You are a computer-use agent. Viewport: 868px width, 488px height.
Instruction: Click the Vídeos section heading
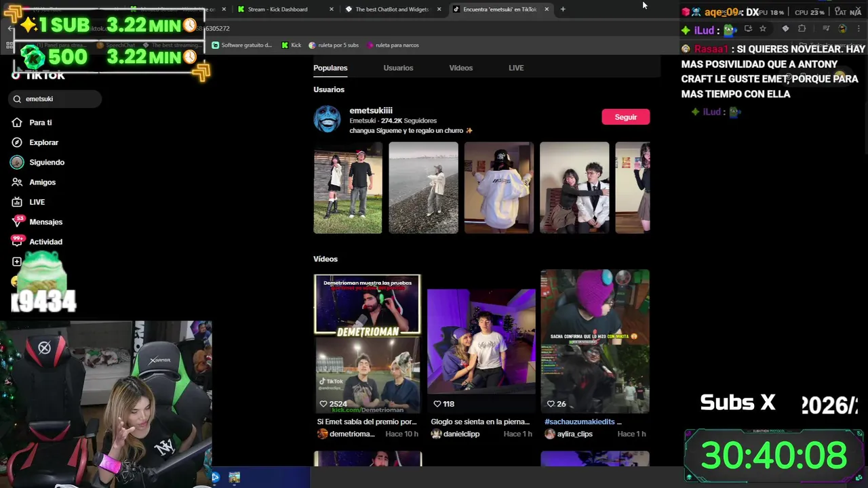tap(325, 259)
